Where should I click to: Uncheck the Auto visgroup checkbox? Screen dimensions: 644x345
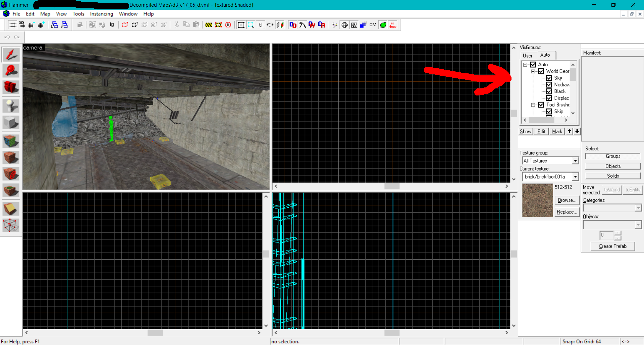click(533, 65)
